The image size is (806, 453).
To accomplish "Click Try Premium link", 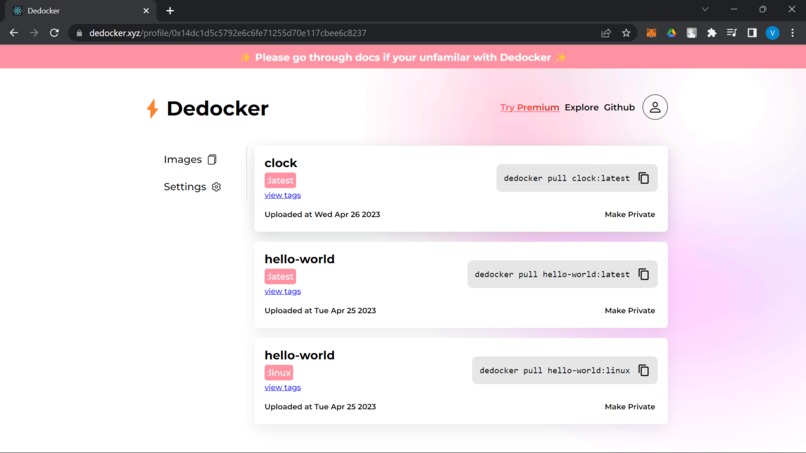I will tap(529, 107).
